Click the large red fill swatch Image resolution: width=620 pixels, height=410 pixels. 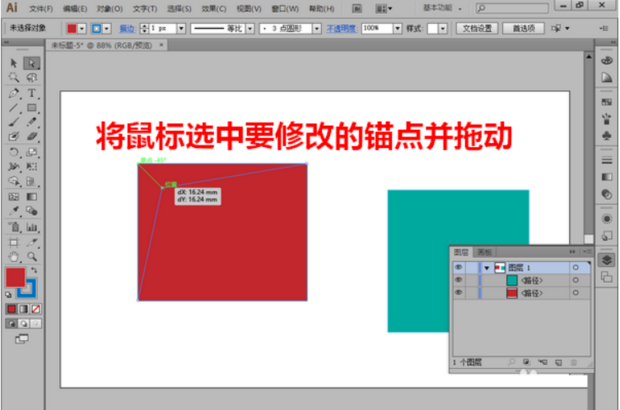pos(15,277)
